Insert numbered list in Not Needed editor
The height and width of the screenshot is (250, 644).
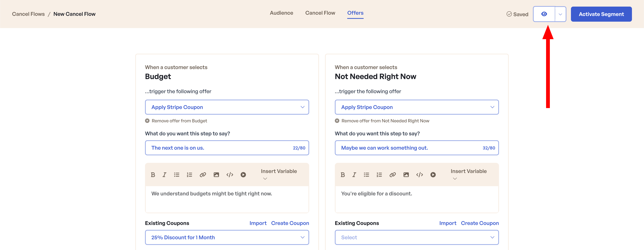[379, 175]
